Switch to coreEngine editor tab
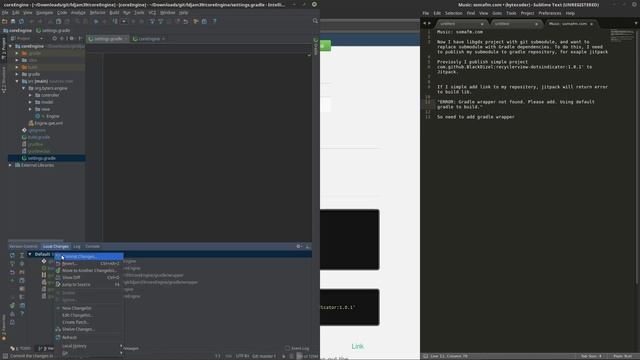The image size is (640, 360). click(149, 39)
